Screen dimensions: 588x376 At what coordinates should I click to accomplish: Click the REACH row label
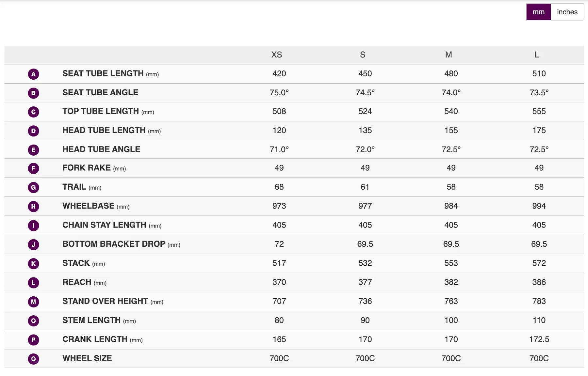tap(77, 282)
